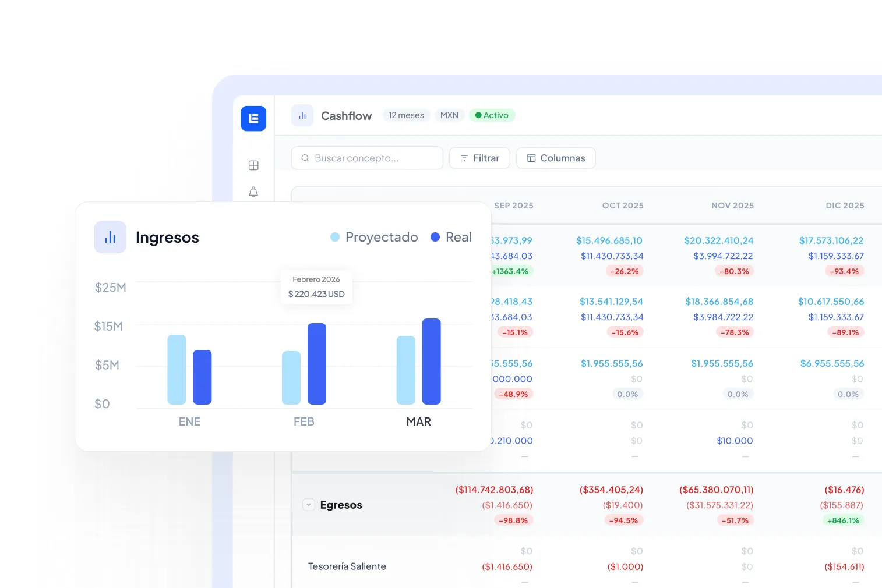Click the $13.541.129,54 cell

click(x=611, y=302)
